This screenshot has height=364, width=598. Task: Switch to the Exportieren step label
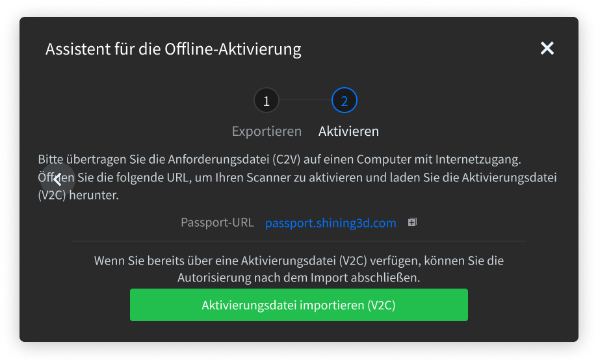click(x=266, y=131)
